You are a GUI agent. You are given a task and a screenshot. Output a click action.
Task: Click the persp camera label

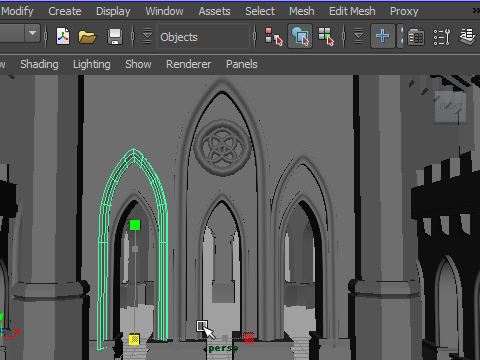223,348
